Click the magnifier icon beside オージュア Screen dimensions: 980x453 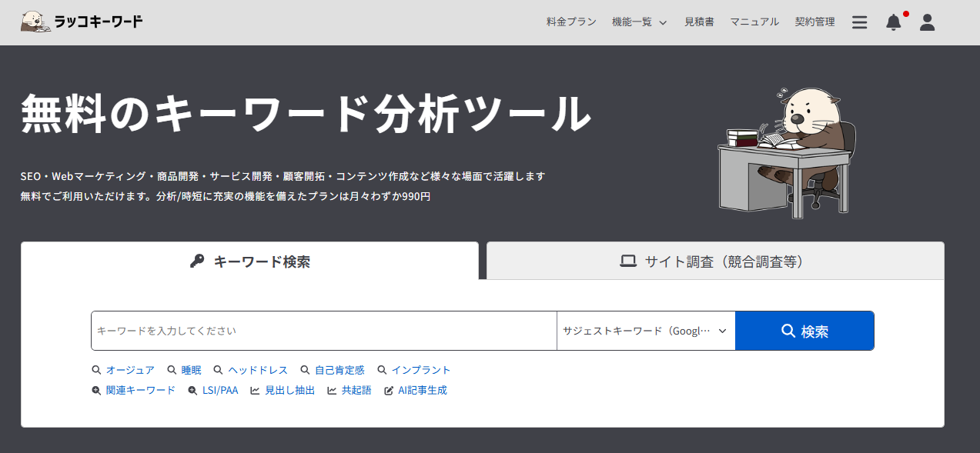[x=96, y=370]
